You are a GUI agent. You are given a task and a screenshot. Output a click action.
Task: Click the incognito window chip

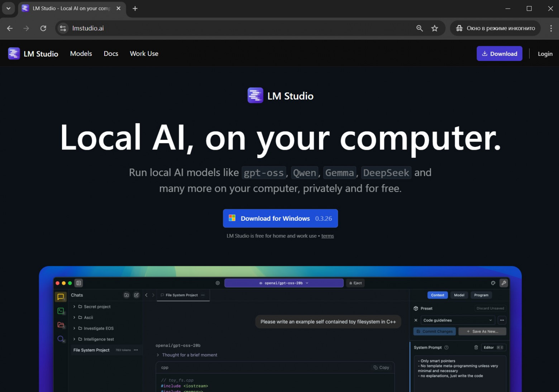point(495,28)
